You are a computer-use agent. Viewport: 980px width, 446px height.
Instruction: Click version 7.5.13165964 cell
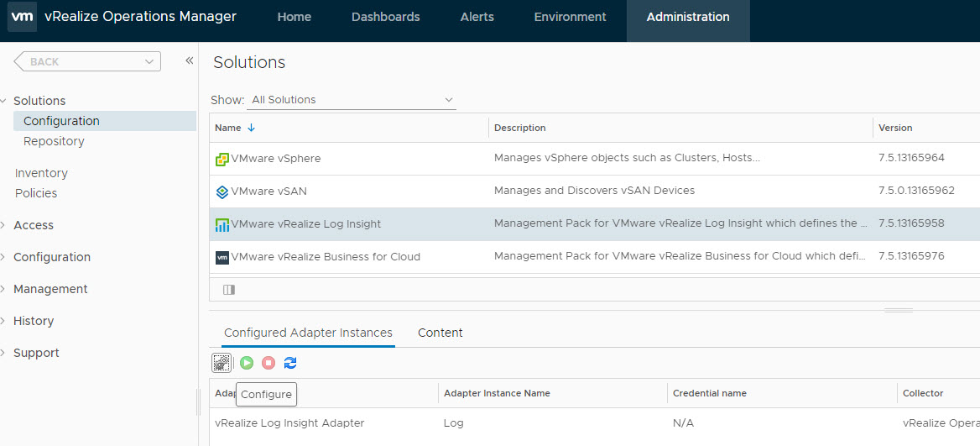point(911,158)
